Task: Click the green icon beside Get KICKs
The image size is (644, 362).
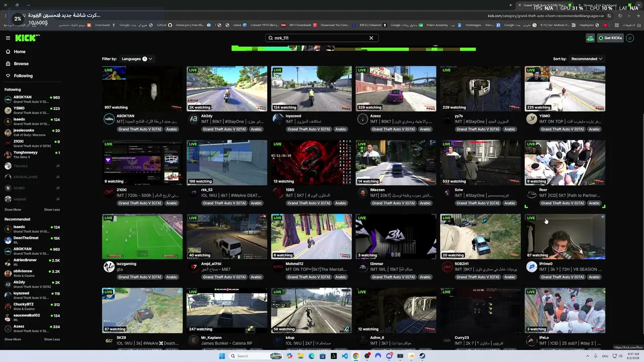Action: (x=590, y=38)
